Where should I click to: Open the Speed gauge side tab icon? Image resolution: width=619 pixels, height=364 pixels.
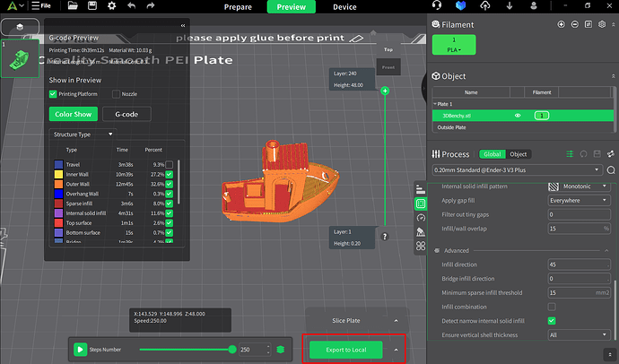pyautogui.click(x=421, y=218)
